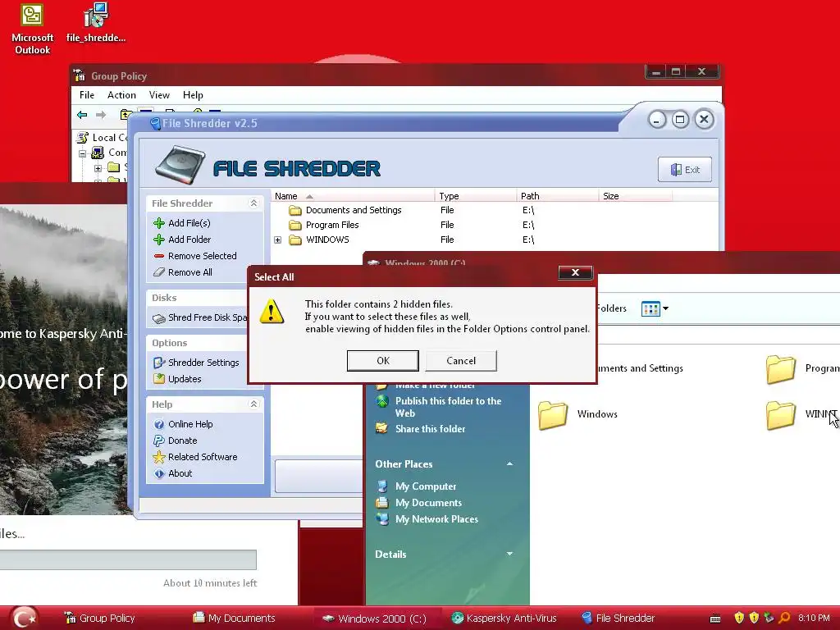Collapse the Help sidebar section

tap(253, 404)
